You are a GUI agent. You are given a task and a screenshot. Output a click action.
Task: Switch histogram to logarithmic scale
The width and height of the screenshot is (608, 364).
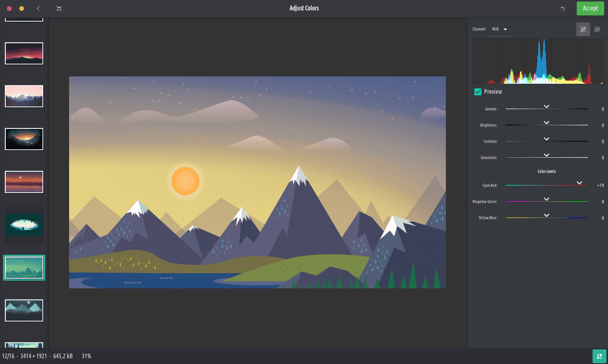click(597, 29)
